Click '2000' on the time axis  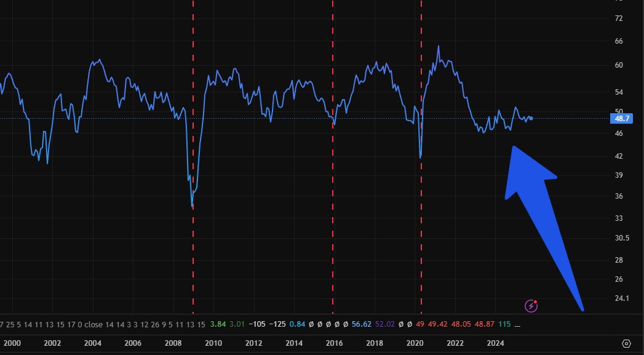(13, 343)
